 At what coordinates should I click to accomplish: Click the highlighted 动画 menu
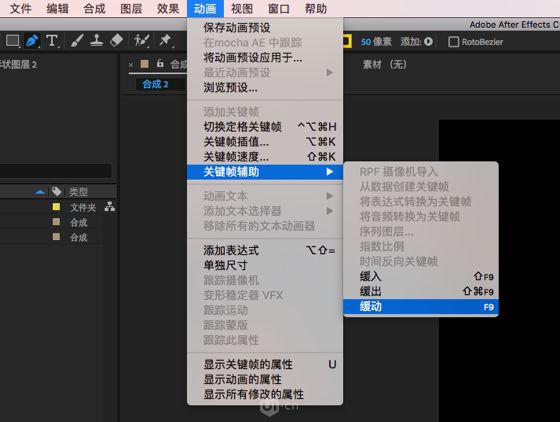pyautogui.click(x=205, y=8)
